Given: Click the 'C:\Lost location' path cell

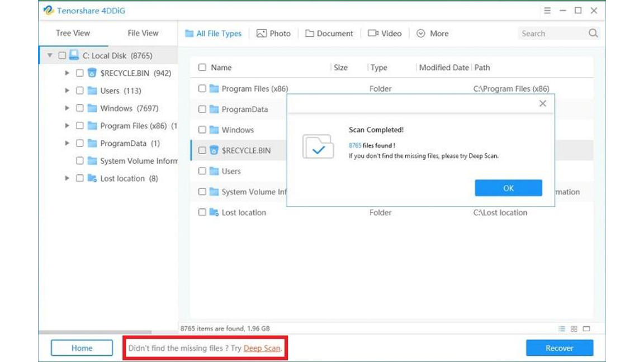Looking at the screenshot, I should tap(500, 212).
